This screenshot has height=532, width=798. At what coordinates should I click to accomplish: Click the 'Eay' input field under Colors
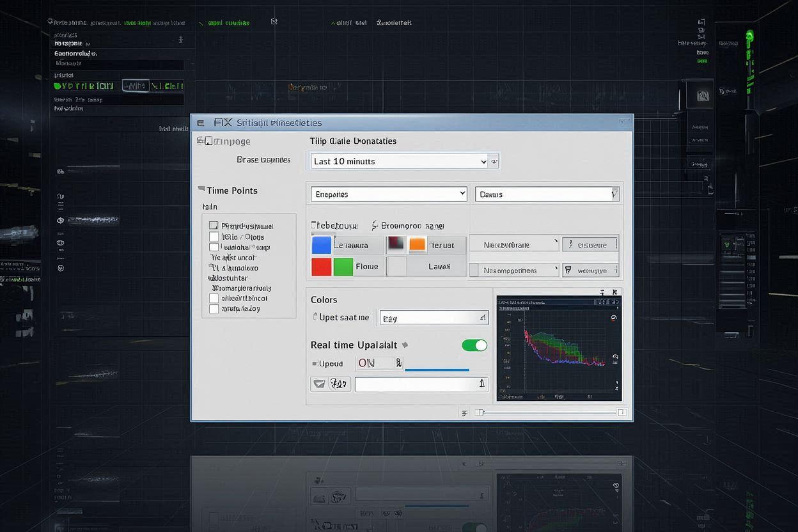pyautogui.click(x=434, y=318)
